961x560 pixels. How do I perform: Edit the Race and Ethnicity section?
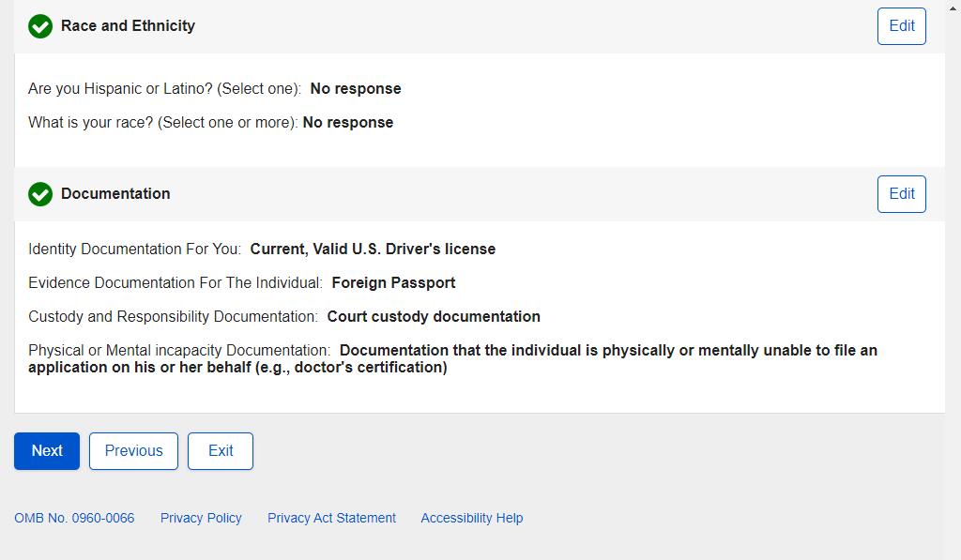tap(901, 26)
